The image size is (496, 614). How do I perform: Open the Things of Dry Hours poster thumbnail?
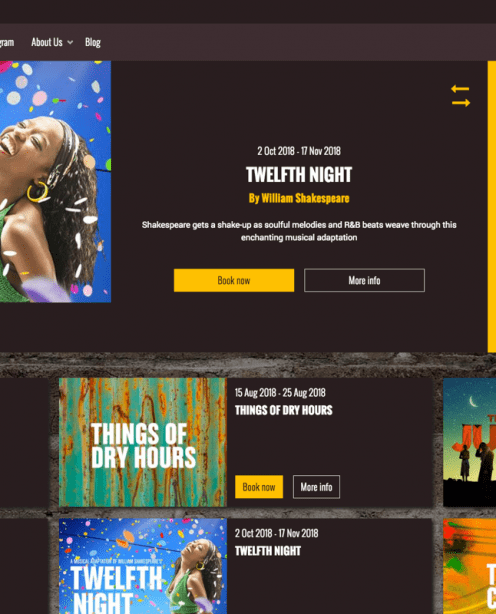pos(143,442)
